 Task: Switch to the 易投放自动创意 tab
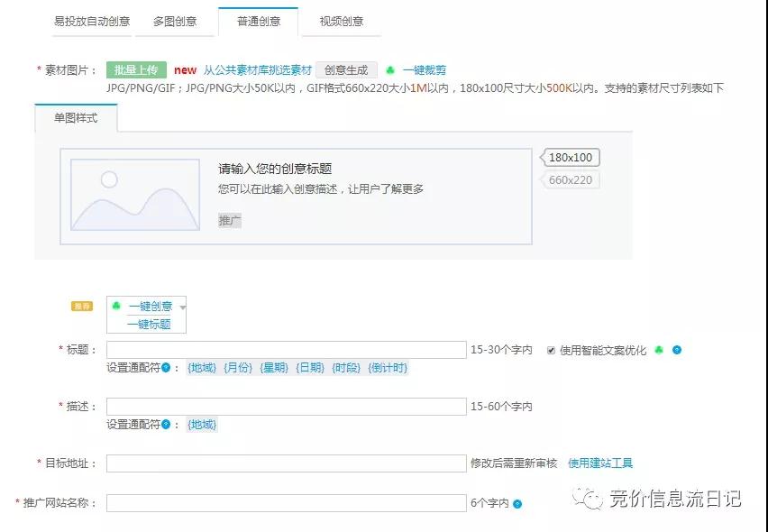tap(92, 21)
